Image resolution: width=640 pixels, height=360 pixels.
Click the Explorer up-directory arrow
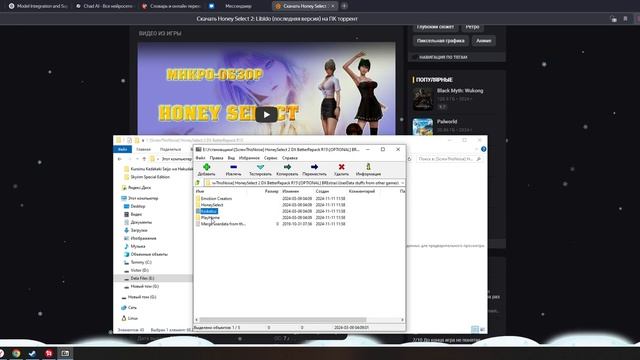pos(144,159)
